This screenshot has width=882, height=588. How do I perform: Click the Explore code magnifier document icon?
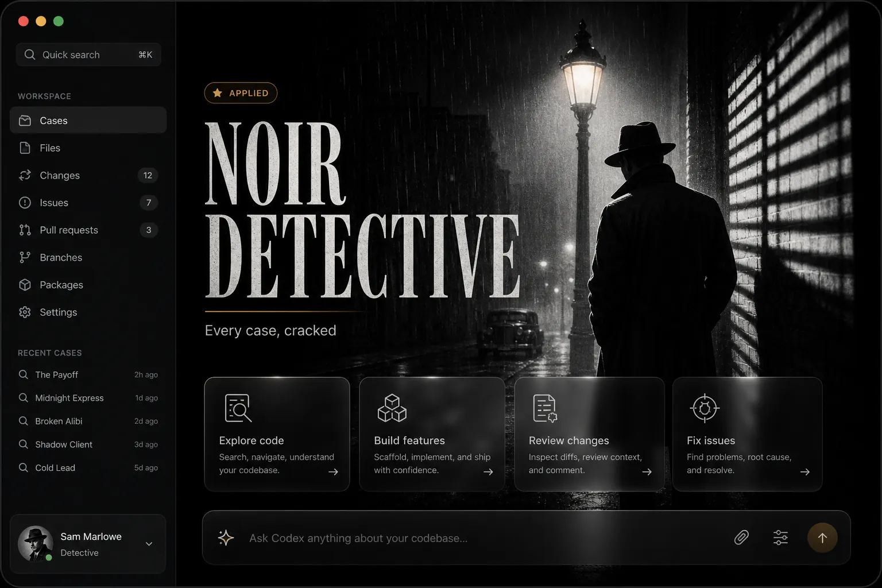[x=238, y=408]
